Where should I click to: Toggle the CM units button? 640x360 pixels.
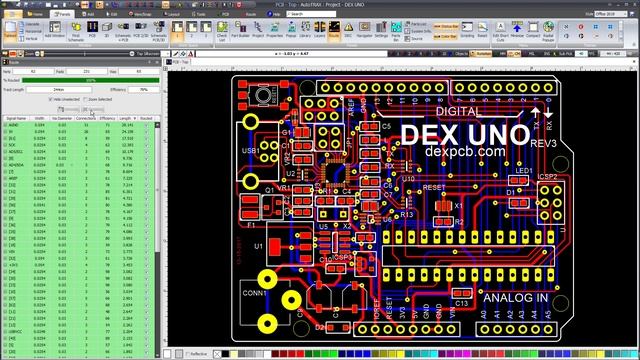point(514,53)
